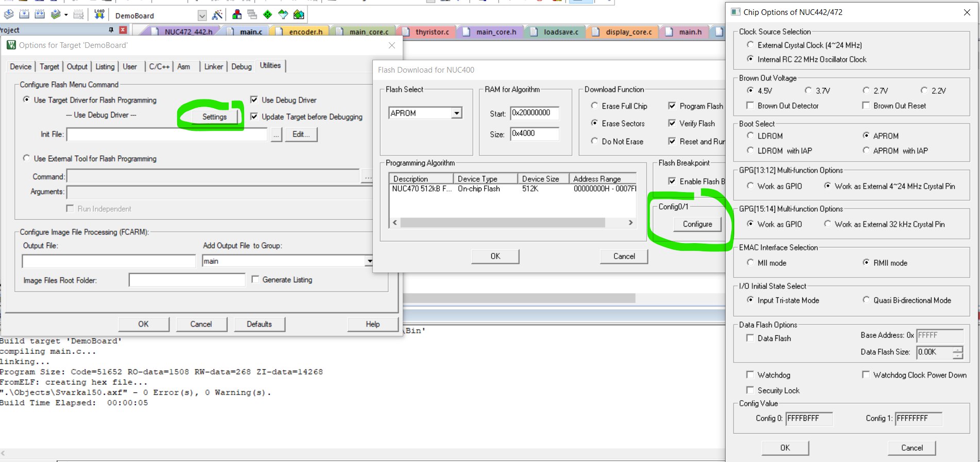Expand the DemoBoard target dropdown
The width and height of the screenshot is (980, 462).
202,15
